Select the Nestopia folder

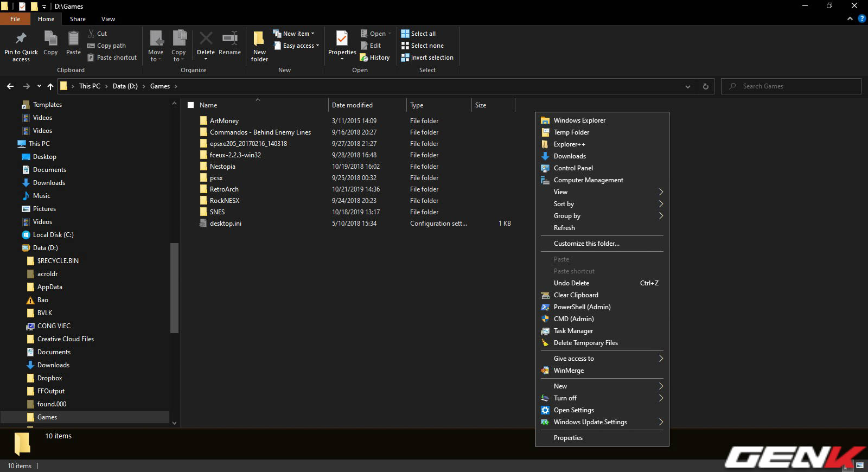click(x=222, y=167)
